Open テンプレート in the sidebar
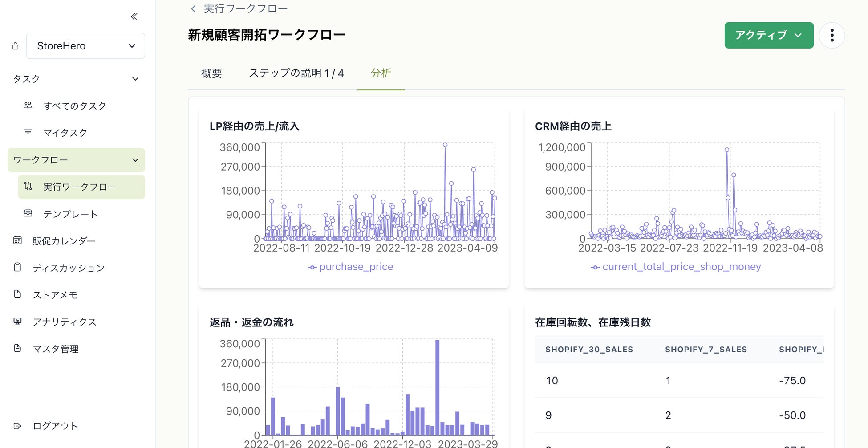This screenshot has width=868, height=448. tap(70, 214)
